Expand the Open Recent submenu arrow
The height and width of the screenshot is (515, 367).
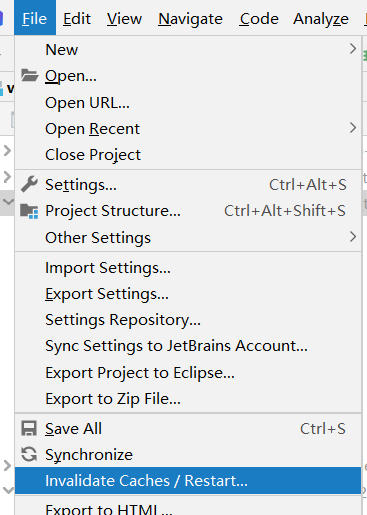(353, 128)
